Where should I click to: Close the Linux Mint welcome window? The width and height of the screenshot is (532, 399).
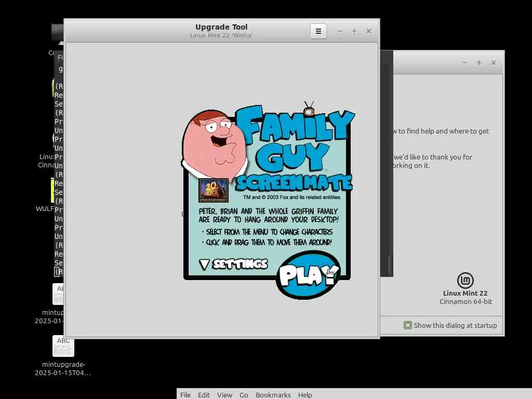(x=494, y=63)
